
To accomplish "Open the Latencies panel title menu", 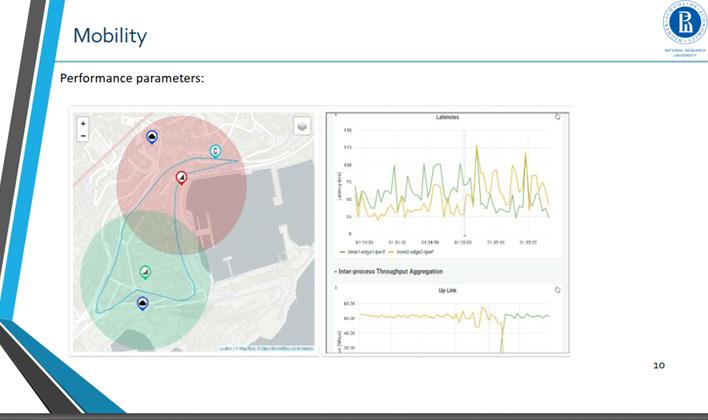I will [447, 117].
